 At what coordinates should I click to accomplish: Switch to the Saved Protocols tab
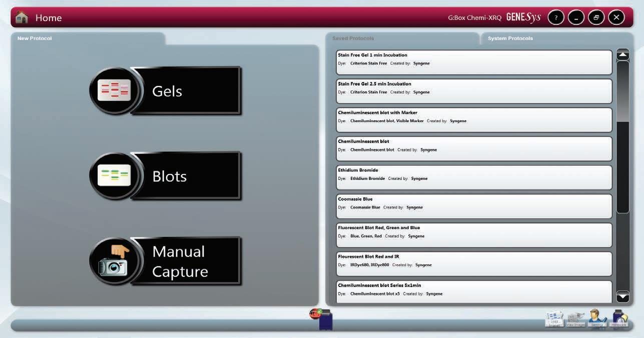[353, 38]
